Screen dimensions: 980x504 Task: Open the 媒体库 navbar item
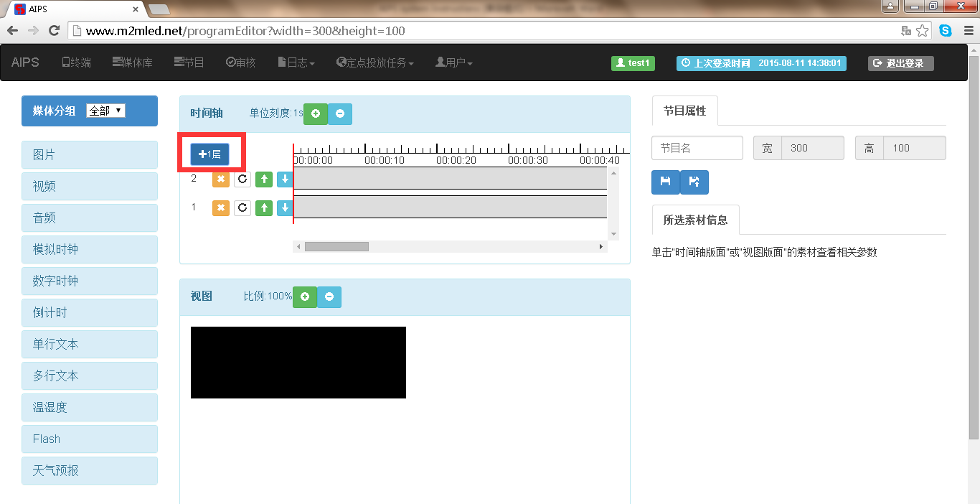133,62
